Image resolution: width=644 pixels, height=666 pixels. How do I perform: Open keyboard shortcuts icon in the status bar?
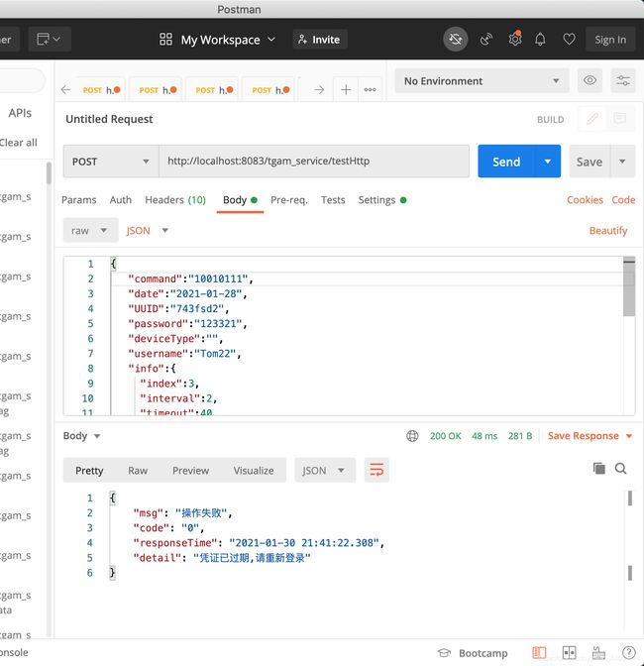click(598, 652)
